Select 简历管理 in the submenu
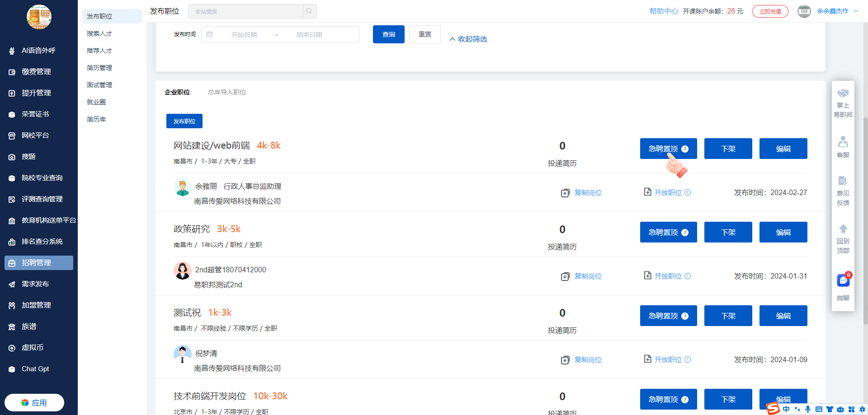This screenshot has width=868, height=415. tap(99, 68)
